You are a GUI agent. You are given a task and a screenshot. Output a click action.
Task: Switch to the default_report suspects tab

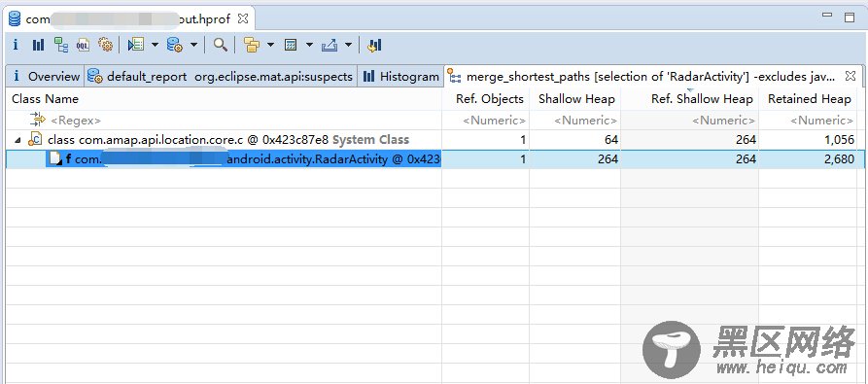click(221, 77)
